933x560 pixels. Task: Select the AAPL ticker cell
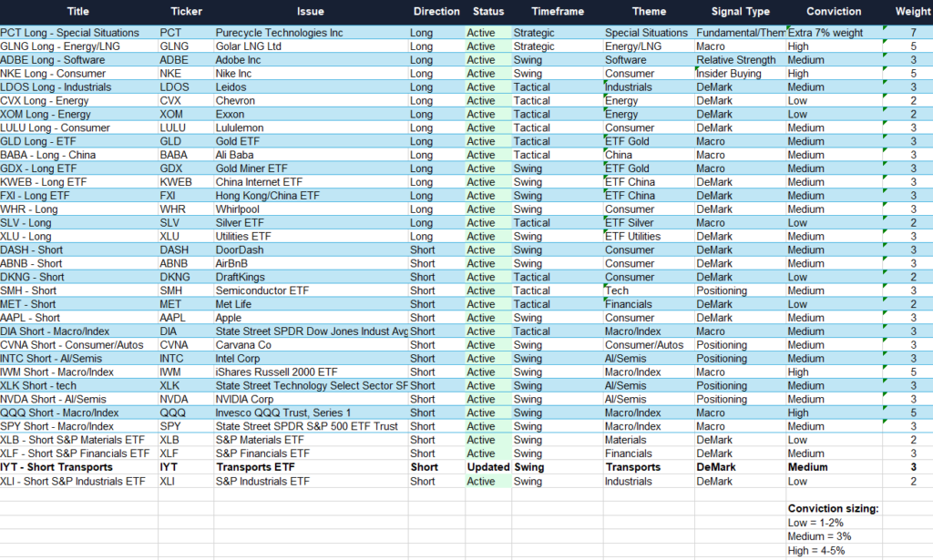(x=186, y=318)
